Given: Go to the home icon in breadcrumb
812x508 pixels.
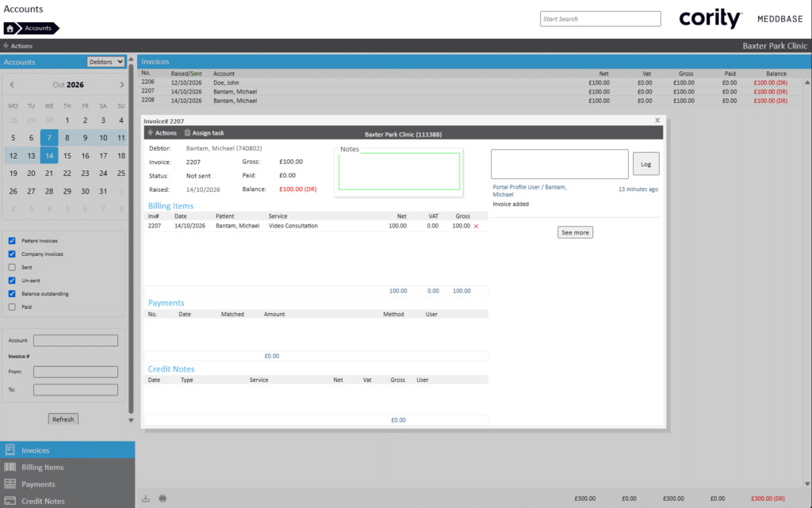Looking at the screenshot, I should (10, 29).
